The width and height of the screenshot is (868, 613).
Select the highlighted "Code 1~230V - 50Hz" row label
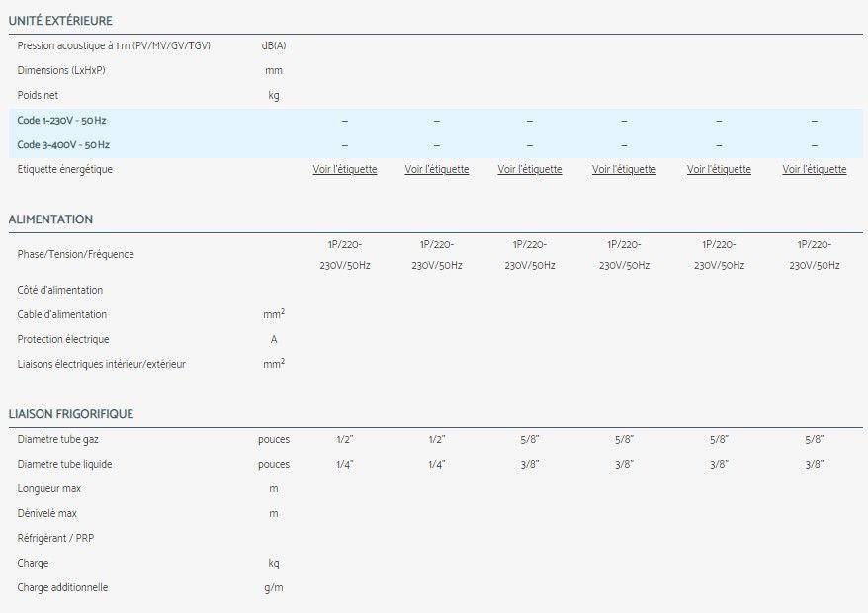click(61, 121)
